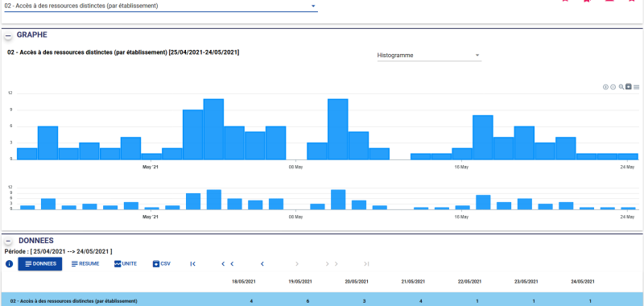This screenshot has height=306, width=644.
Task: Click the '08 May' label on main chart axis
Action: [x=295, y=167]
